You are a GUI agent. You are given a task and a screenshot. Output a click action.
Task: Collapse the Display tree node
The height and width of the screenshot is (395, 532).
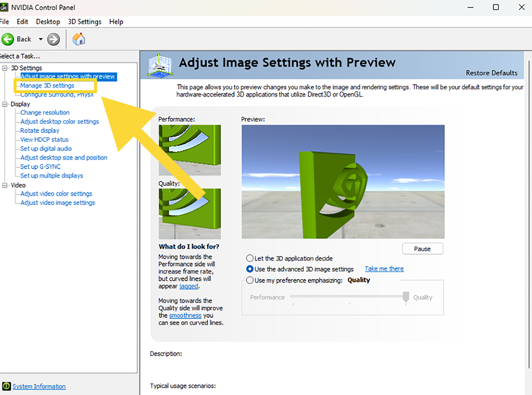click(5, 104)
